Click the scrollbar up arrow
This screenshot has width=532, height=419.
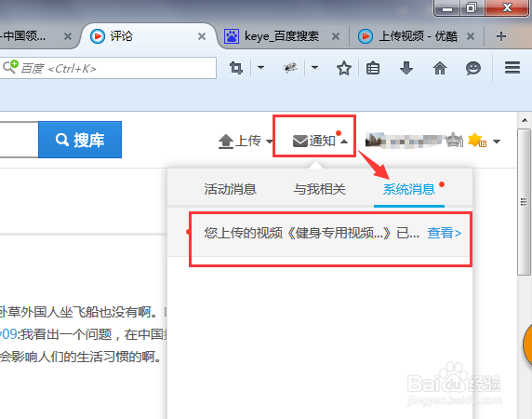525,120
